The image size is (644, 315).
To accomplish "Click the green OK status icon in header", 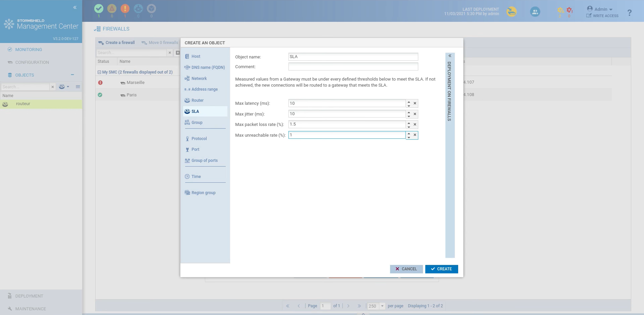I will coord(99,9).
